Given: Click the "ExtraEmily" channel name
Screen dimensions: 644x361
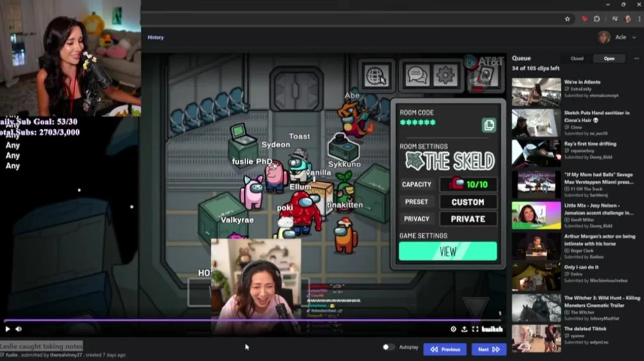Looking at the screenshot, I should 581,89.
